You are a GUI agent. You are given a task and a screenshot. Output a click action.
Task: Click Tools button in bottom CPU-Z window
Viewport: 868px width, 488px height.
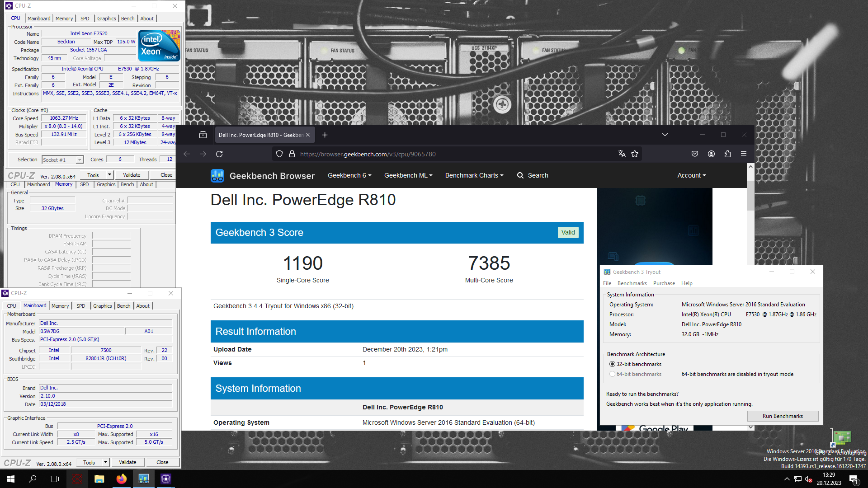89,462
